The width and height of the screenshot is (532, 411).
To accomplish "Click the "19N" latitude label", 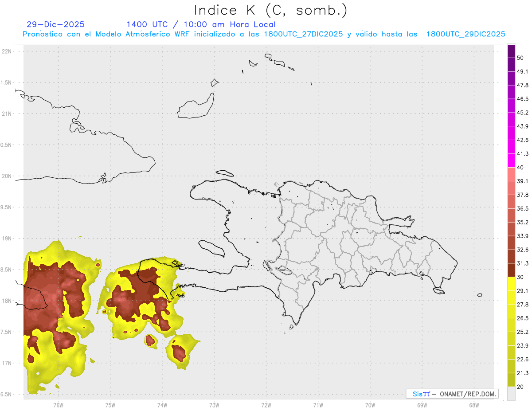I will point(7,239).
